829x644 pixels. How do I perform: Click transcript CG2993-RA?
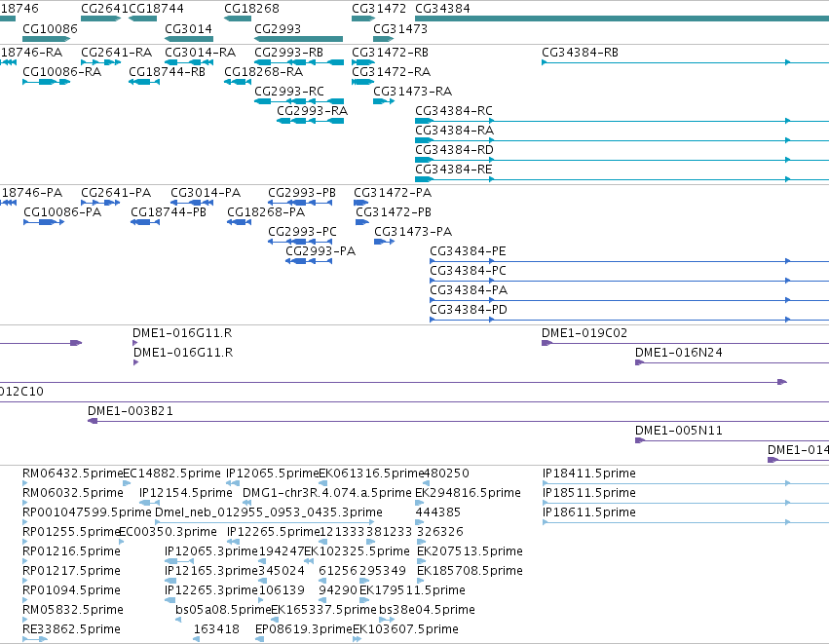pos(311,121)
